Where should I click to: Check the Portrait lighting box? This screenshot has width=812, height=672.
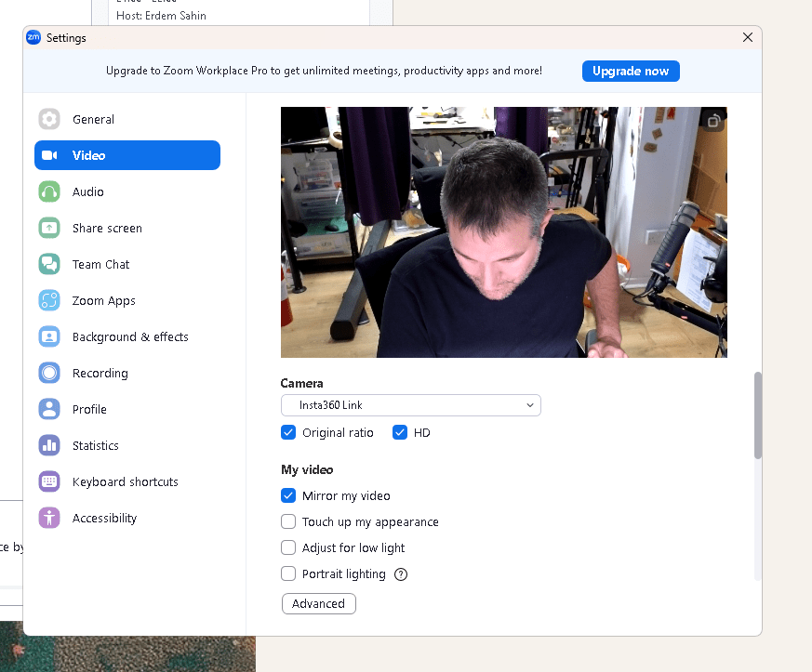tap(288, 573)
